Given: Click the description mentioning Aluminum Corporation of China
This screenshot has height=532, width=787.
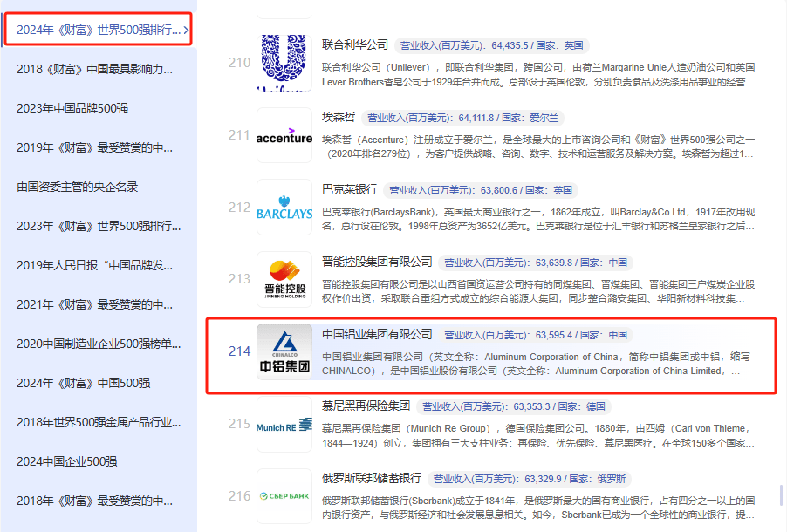Looking at the screenshot, I should 536,364.
